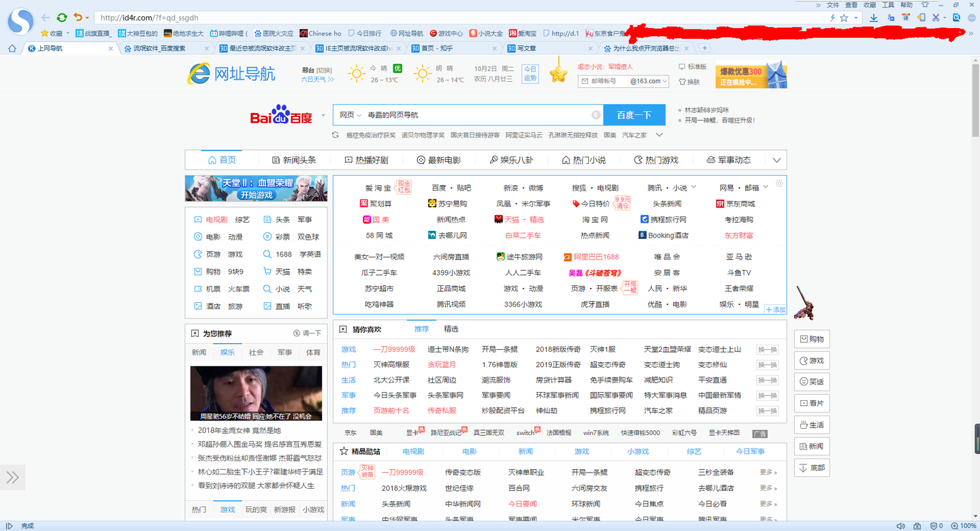Screen dimensions: 980x531
Task: Switch to the 写文章 tab
Action: point(549,48)
